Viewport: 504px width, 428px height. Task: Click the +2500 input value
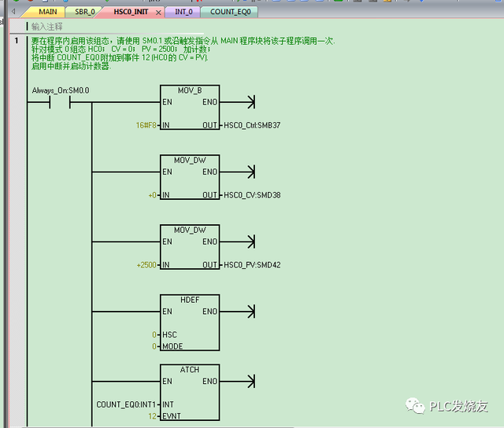[x=146, y=265]
